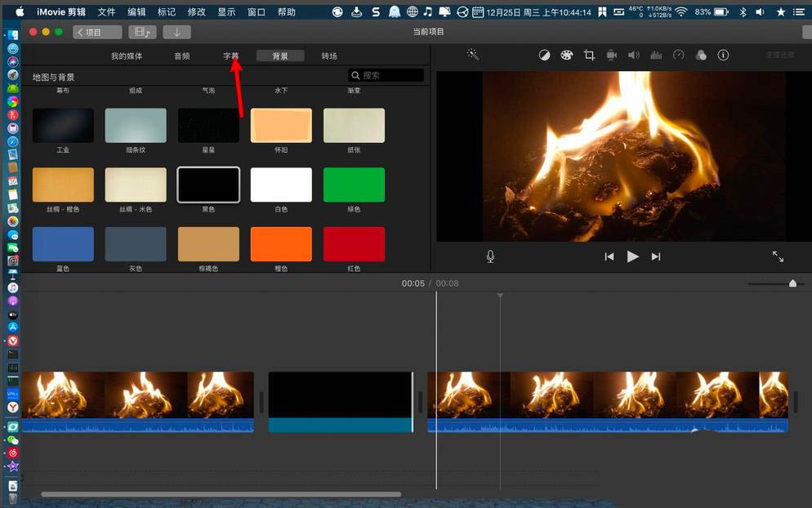
Task: Play the video in the preview
Action: [x=632, y=256]
